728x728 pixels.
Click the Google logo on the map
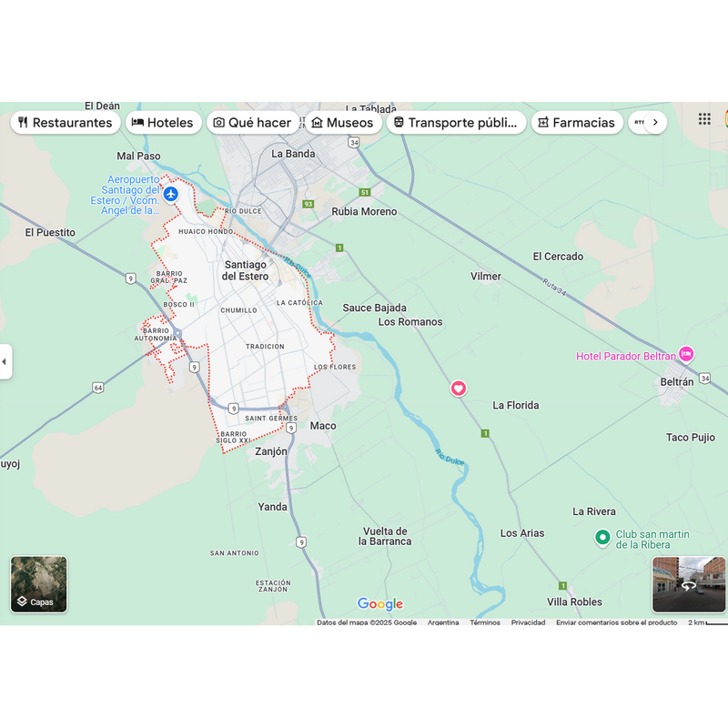(x=380, y=603)
